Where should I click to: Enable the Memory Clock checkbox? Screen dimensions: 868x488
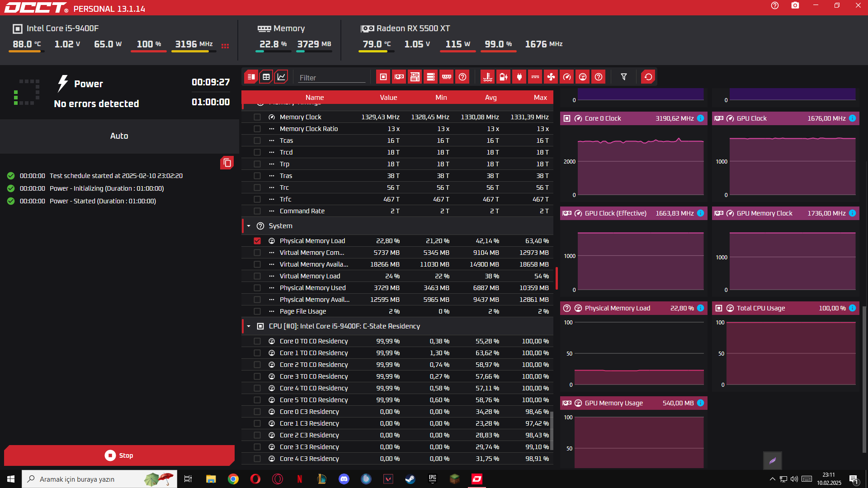[257, 117]
